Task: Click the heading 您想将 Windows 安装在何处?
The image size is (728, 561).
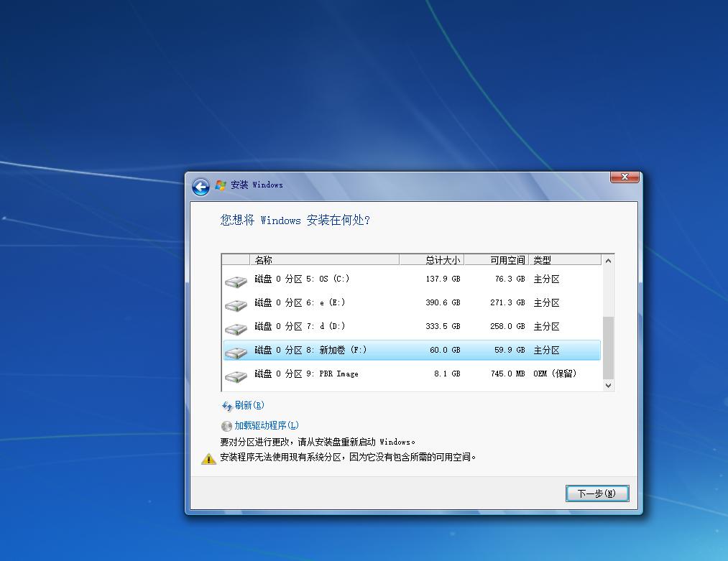Action: click(x=295, y=220)
